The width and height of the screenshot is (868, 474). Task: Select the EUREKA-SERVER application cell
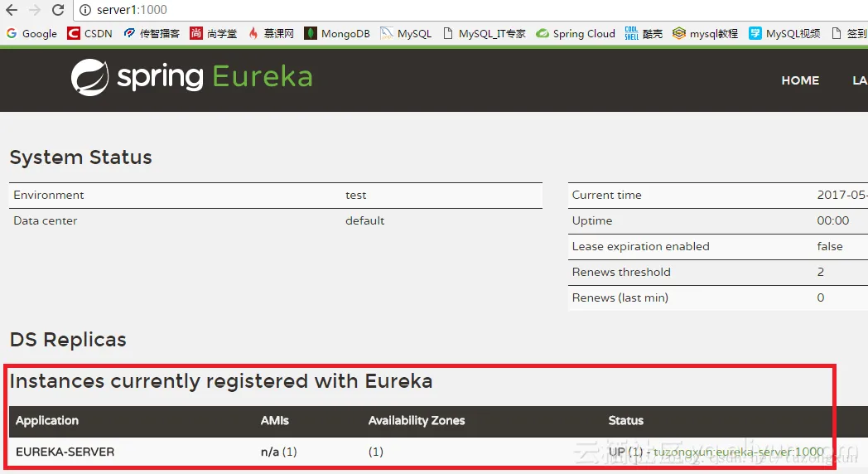point(65,452)
